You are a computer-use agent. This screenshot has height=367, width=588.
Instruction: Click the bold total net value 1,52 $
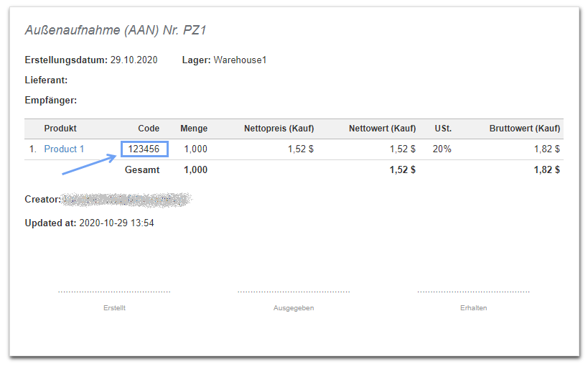click(x=403, y=169)
